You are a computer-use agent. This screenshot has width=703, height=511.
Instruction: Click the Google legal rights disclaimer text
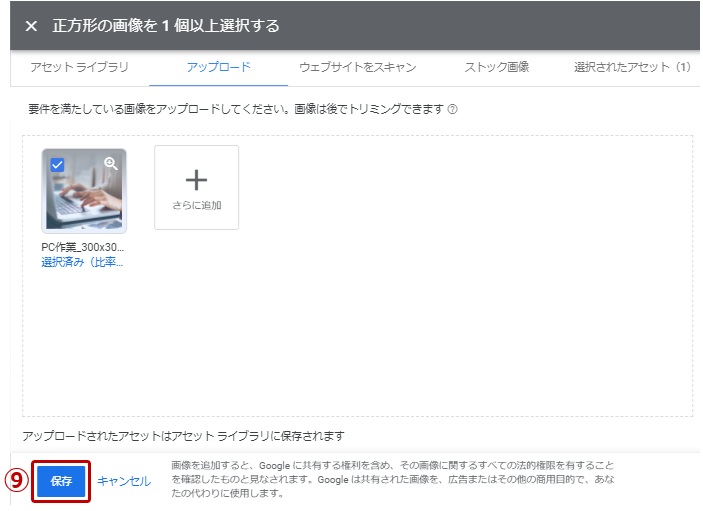(x=392, y=479)
